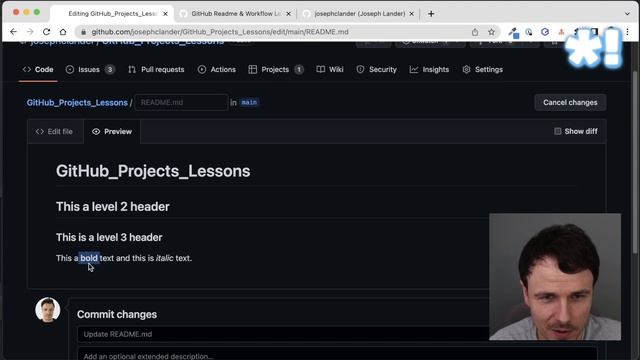Screen dimensions: 640x360
Task: Reload the page with the refresh icon
Action: [x=47, y=32]
